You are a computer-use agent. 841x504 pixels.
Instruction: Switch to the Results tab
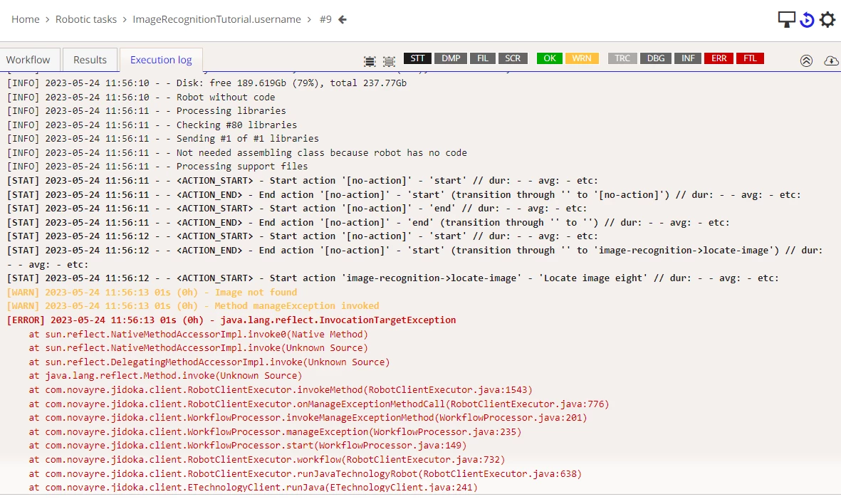(90, 60)
